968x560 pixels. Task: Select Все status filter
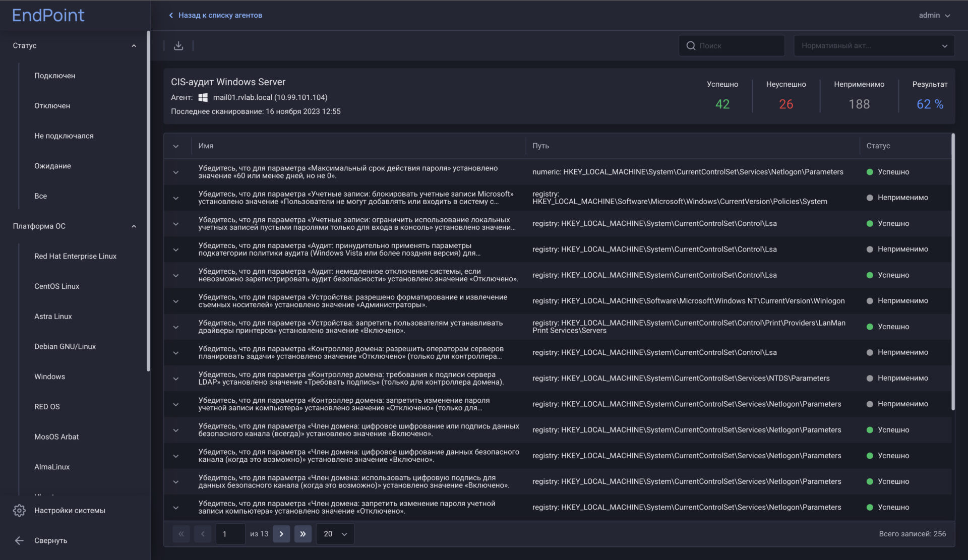(40, 196)
